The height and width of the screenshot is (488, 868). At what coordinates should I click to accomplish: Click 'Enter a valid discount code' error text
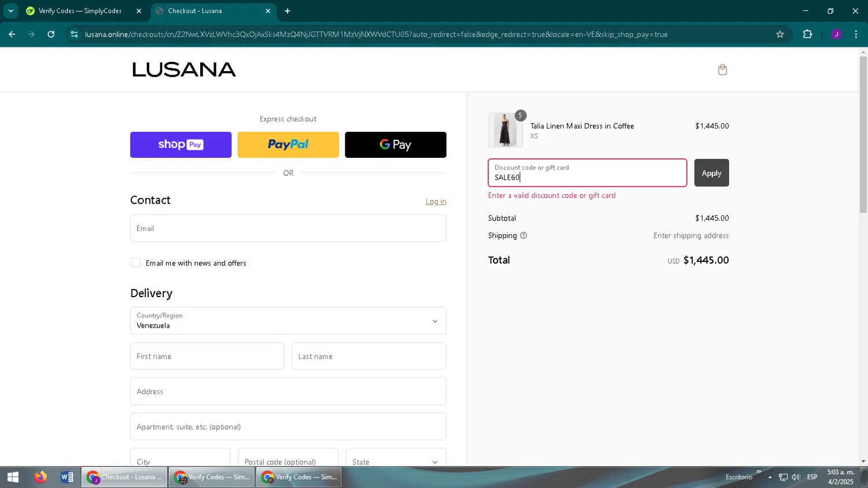pos(552,195)
